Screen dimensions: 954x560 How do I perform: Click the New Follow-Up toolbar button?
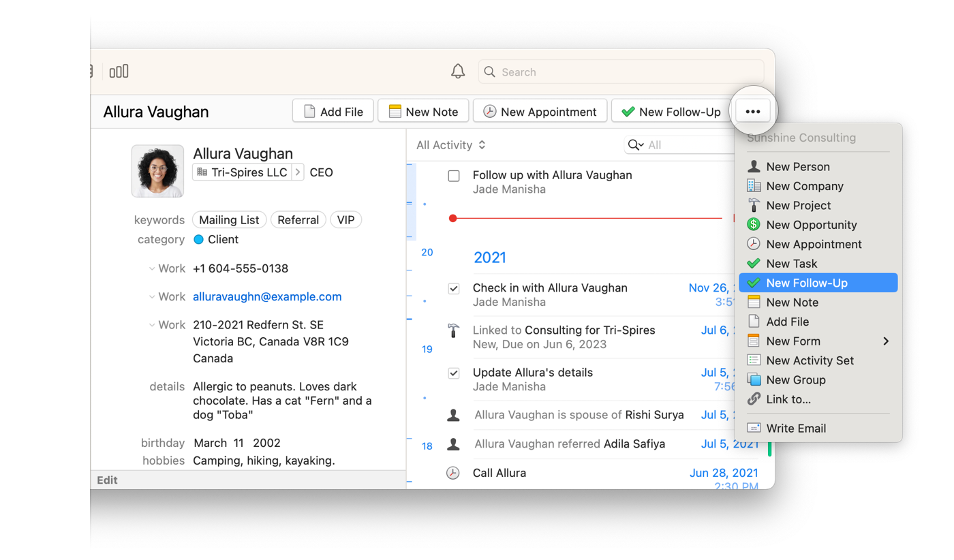[671, 111]
